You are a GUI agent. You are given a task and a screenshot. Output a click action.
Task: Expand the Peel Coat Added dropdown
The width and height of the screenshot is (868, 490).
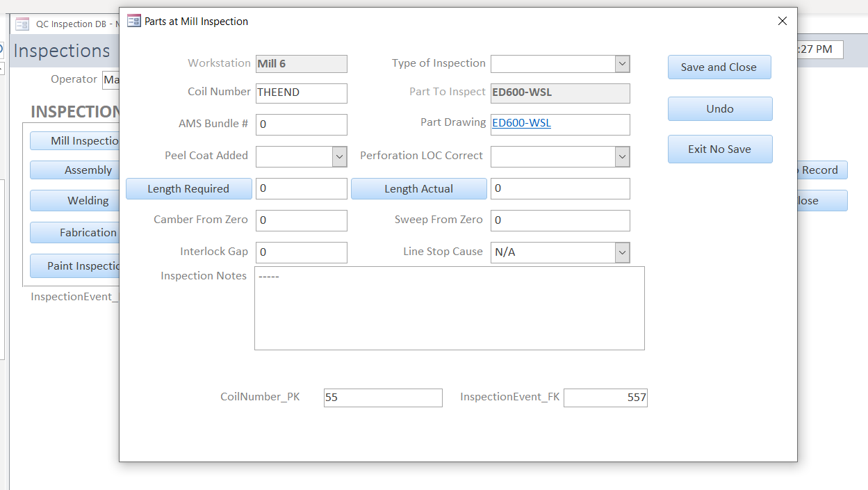[x=339, y=157]
